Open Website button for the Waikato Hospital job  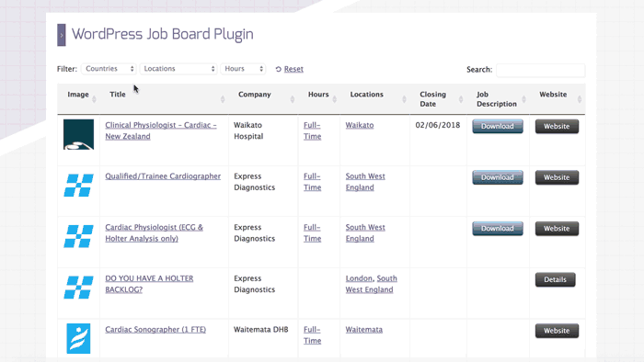tap(557, 126)
